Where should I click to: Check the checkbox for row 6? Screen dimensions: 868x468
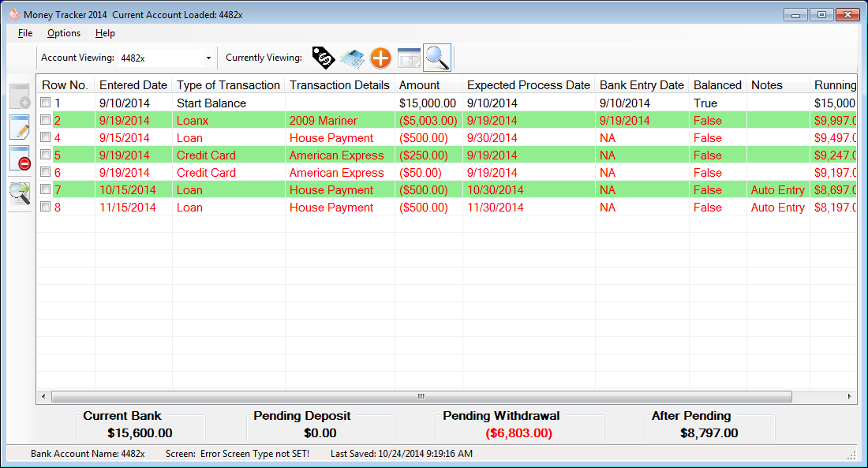point(46,172)
